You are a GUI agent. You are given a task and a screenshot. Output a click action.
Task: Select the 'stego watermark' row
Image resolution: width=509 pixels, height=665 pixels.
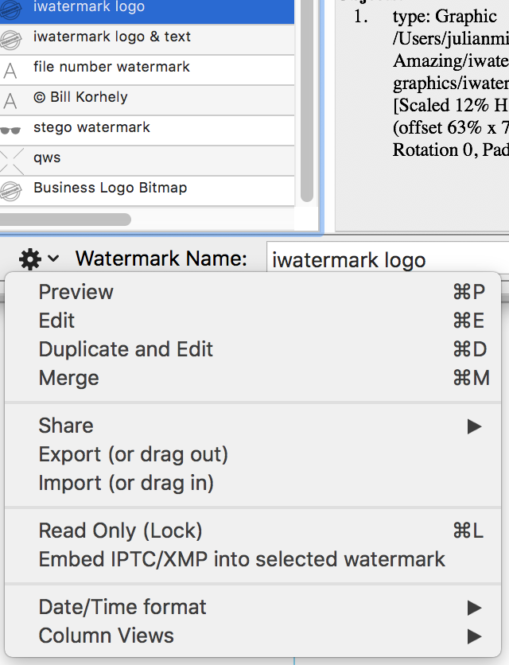(x=147, y=130)
